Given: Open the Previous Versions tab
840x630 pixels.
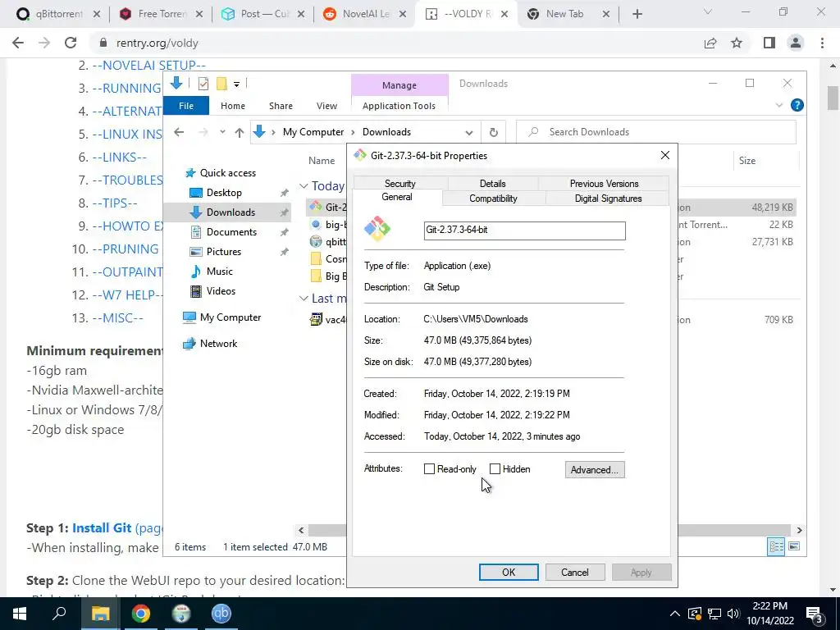Looking at the screenshot, I should click(x=604, y=183).
